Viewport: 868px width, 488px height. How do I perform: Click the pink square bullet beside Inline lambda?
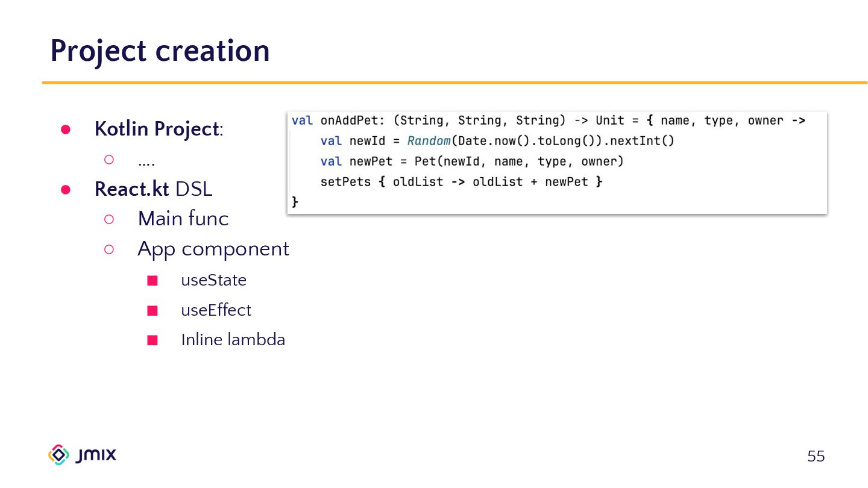click(153, 340)
